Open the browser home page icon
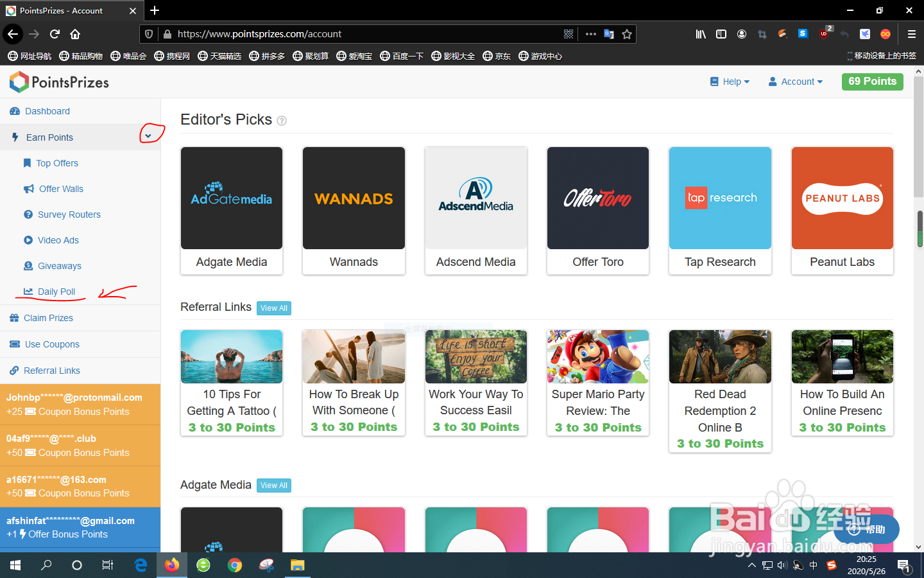Screen dimensions: 924x578 click(75, 34)
